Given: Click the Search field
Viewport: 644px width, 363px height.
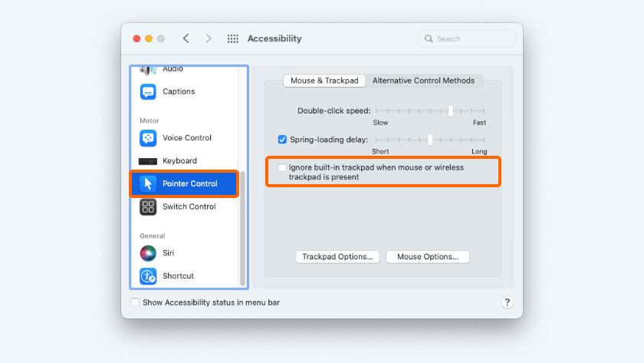Looking at the screenshot, I should point(467,38).
